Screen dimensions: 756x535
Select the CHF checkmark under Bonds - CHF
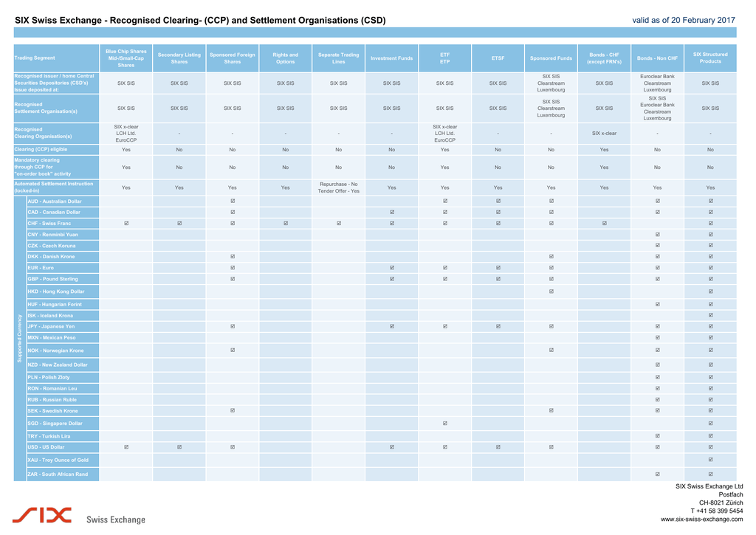(x=604, y=223)
